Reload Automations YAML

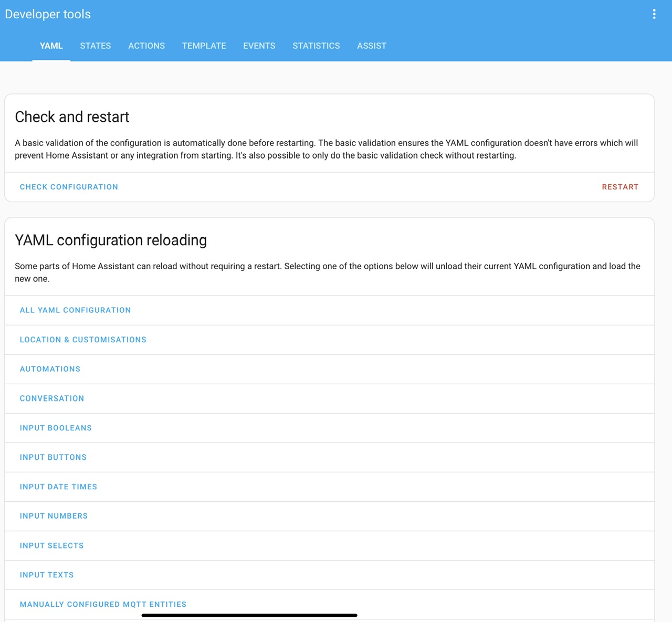(50, 369)
